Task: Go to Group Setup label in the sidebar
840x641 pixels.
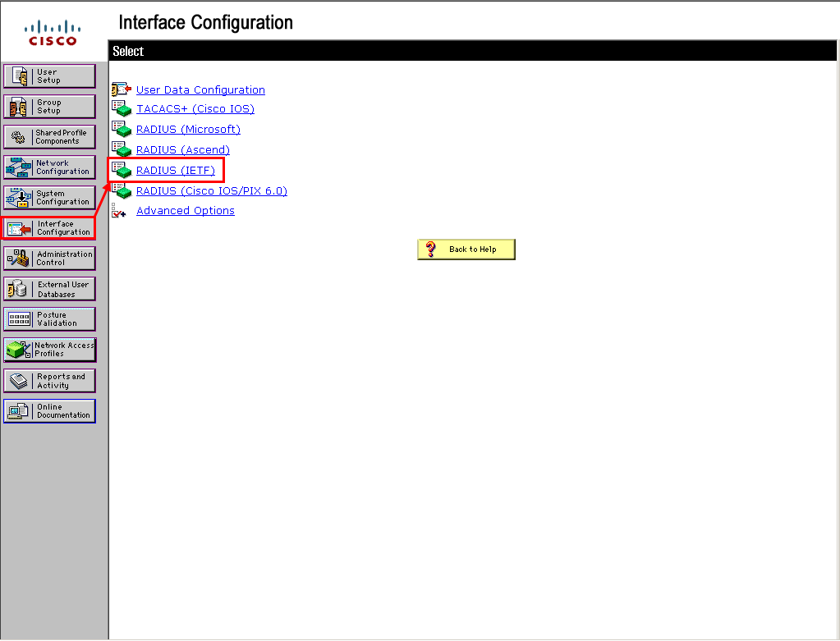Action: pyautogui.click(x=48, y=107)
